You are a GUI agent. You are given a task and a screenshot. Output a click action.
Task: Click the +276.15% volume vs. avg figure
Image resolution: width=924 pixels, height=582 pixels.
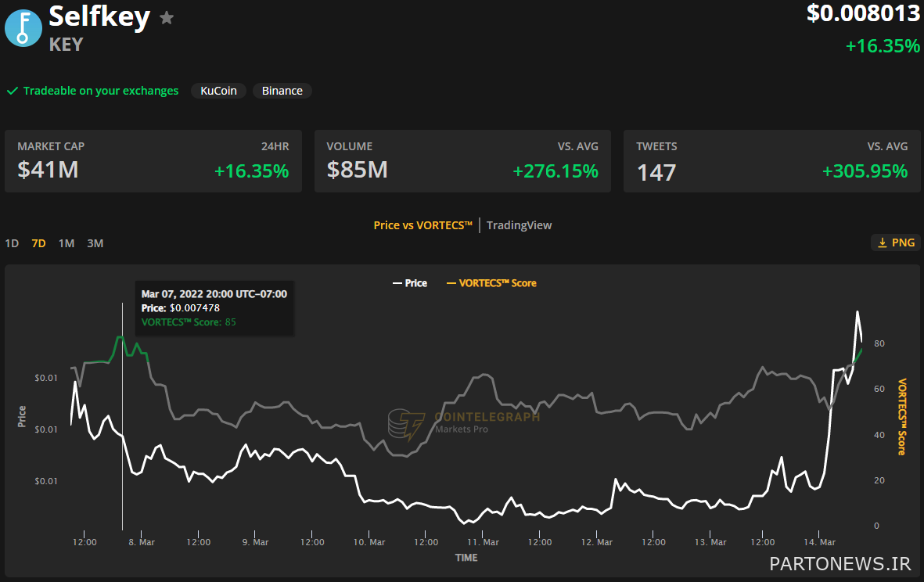point(555,171)
